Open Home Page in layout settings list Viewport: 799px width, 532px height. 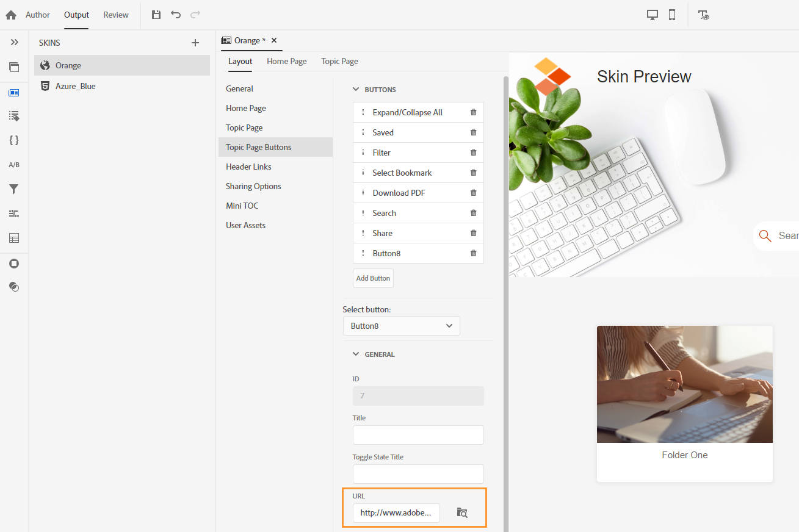(x=275, y=108)
